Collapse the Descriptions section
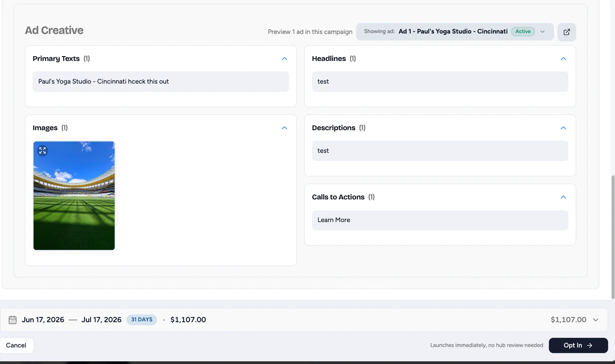This screenshot has height=364, width=615. [563, 128]
